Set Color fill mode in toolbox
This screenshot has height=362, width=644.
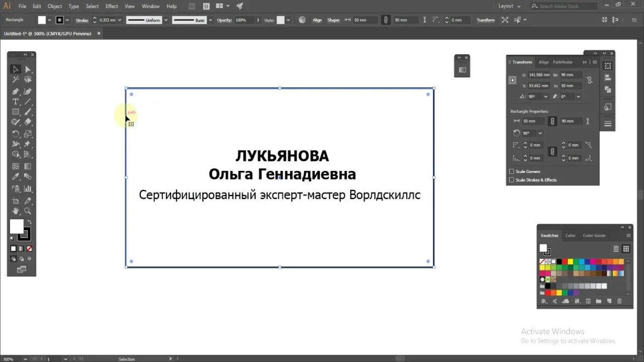[14, 248]
